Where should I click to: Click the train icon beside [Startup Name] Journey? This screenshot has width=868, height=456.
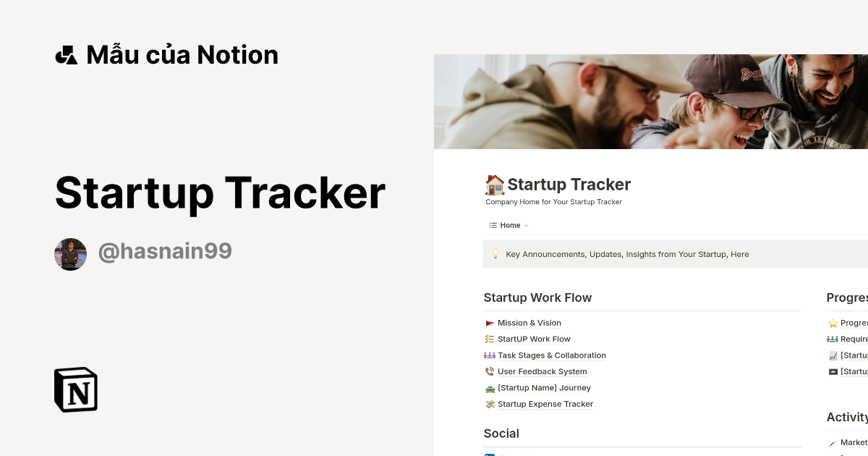[x=490, y=387]
